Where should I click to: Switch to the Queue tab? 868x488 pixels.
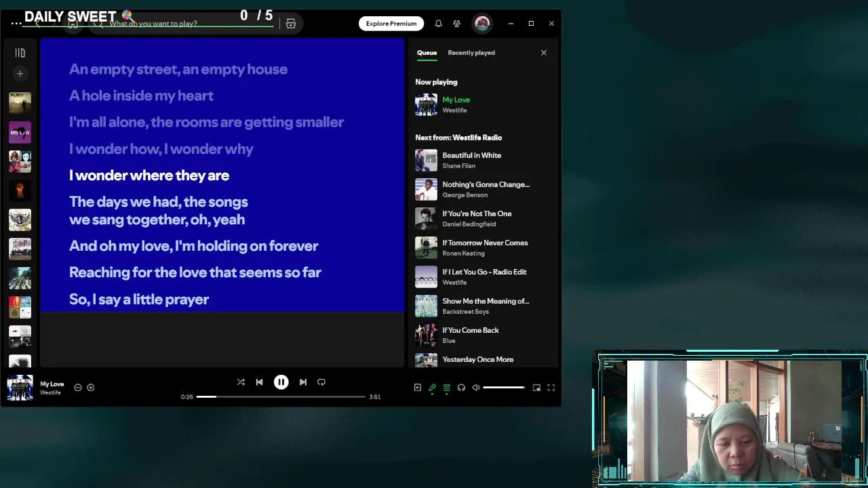coord(427,53)
